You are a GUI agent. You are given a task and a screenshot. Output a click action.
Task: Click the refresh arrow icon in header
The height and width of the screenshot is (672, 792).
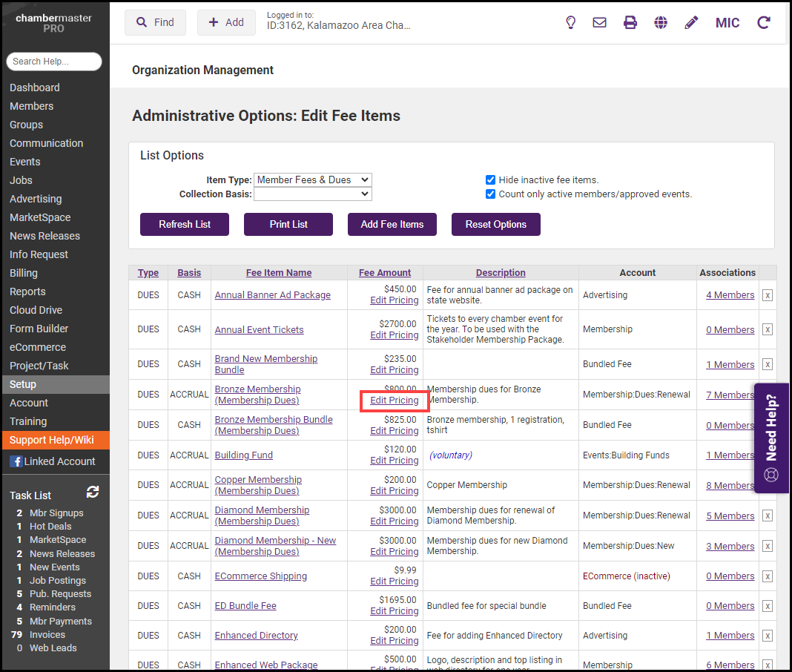(x=763, y=22)
